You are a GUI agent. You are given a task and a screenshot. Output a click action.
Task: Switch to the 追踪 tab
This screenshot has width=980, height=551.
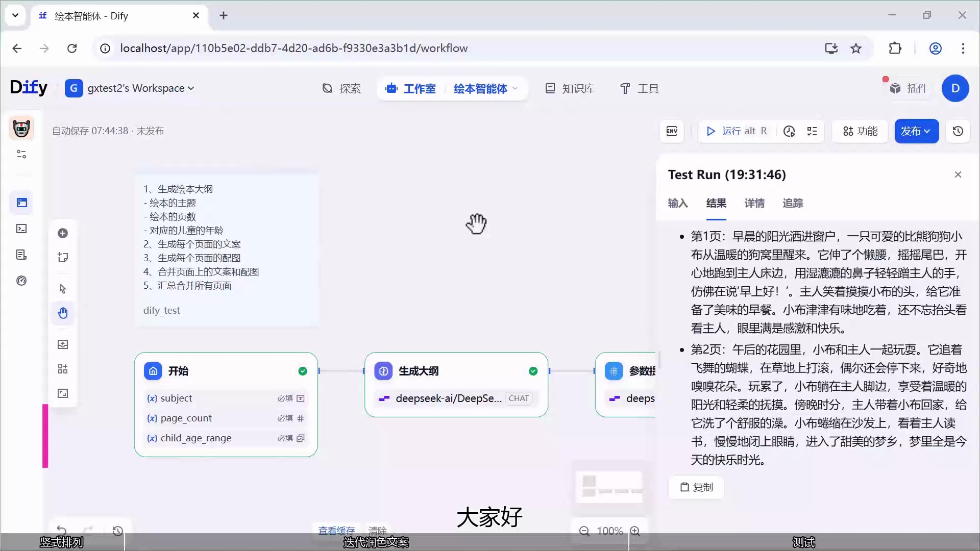pyautogui.click(x=793, y=204)
